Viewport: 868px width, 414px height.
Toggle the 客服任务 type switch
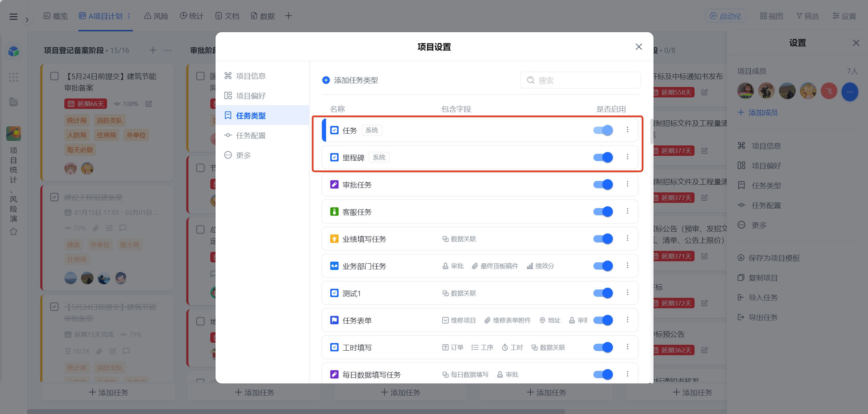[603, 212]
